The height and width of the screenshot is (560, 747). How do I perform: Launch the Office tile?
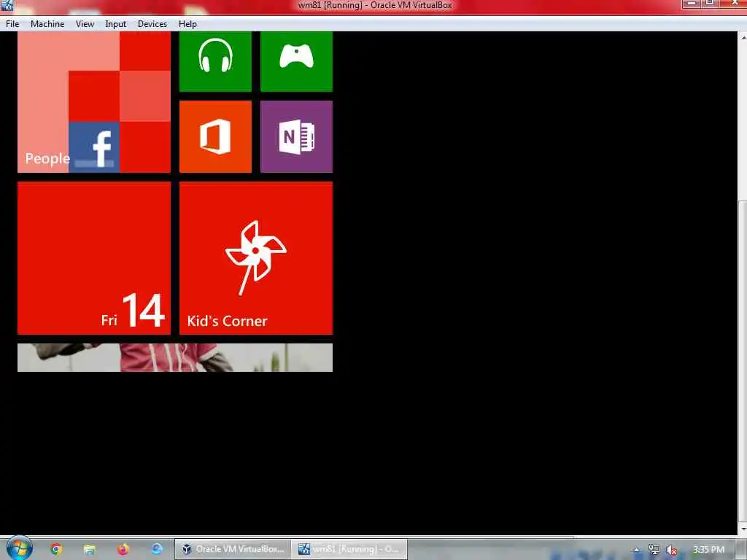coord(215,136)
